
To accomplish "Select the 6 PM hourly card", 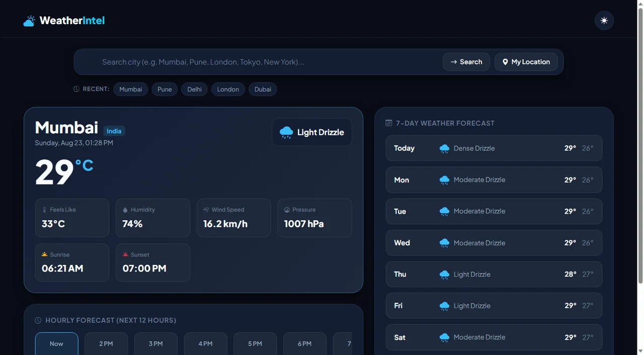I will (305, 344).
